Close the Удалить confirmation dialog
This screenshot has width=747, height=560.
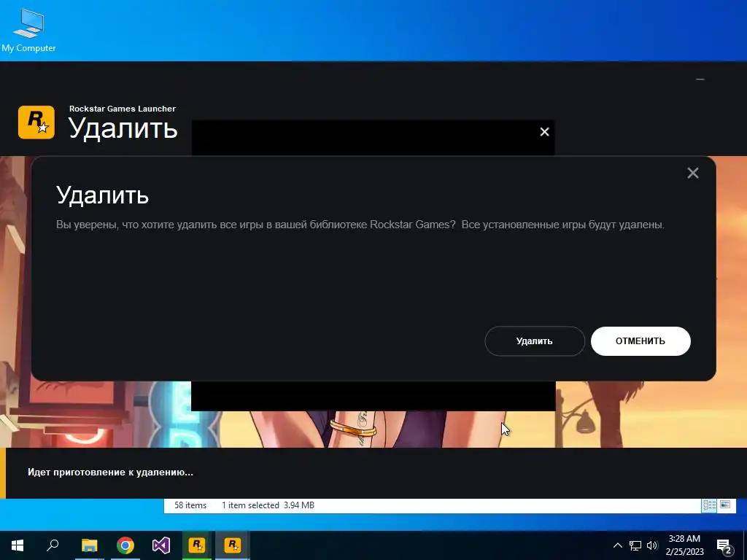point(693,173)
